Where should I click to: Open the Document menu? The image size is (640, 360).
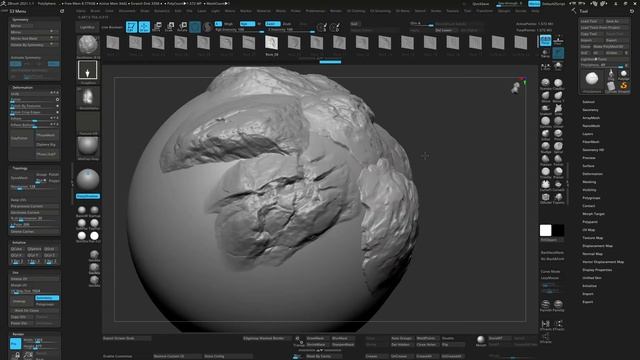(x=127, y=11)
